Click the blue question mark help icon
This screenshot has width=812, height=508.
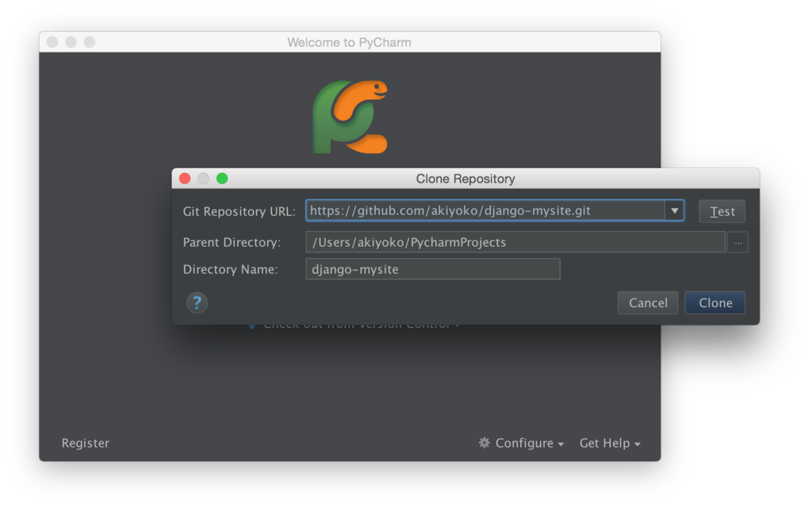tap(197, 302)
